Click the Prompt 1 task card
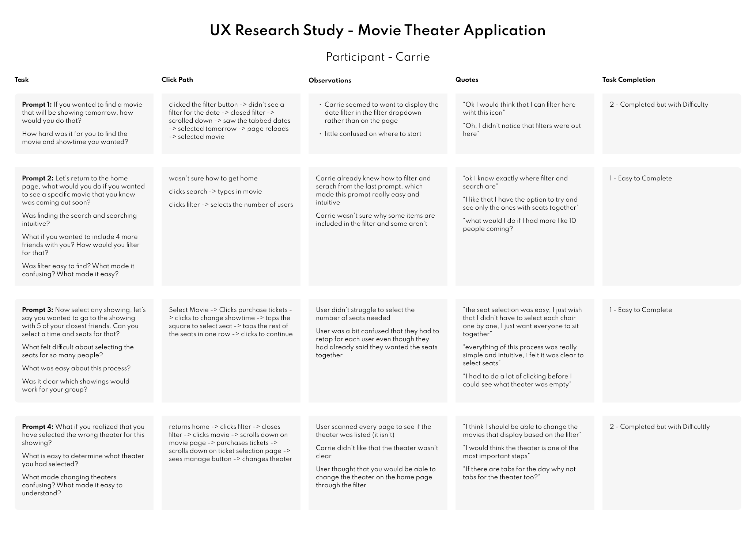 (x=84, y=123)
